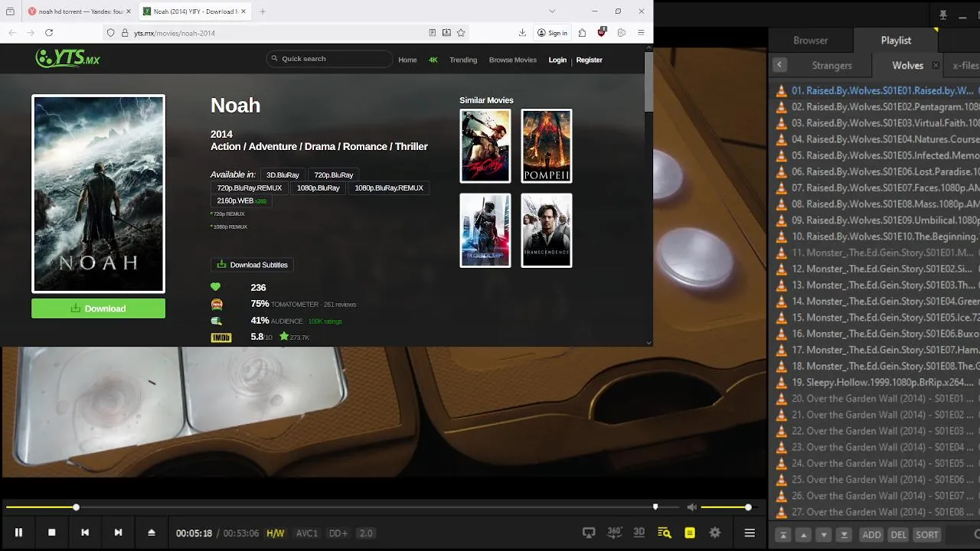
Task: Toggle the yellow playlist panel icon
Action: tap(690, 533)
